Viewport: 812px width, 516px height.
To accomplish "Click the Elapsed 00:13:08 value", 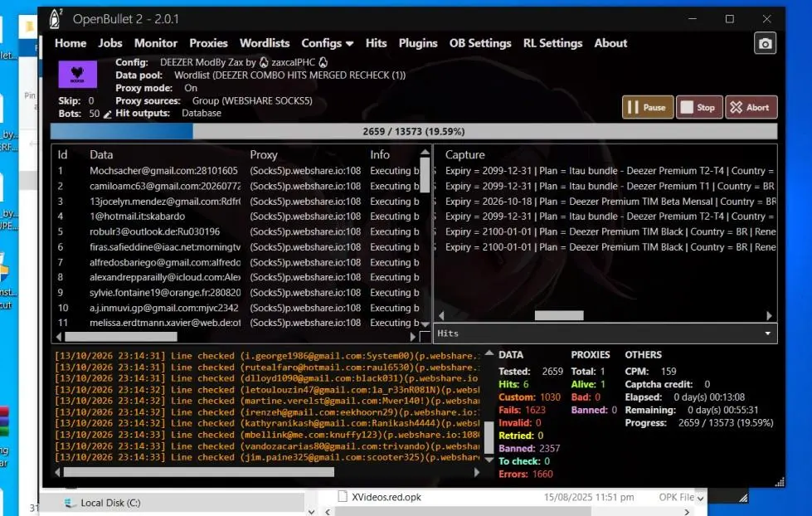I will click(x=709, y=397).
